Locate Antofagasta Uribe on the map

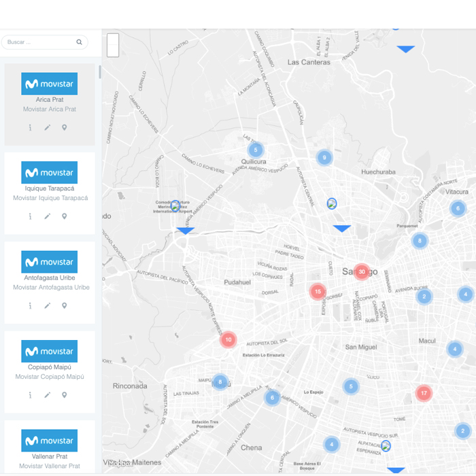65,306
